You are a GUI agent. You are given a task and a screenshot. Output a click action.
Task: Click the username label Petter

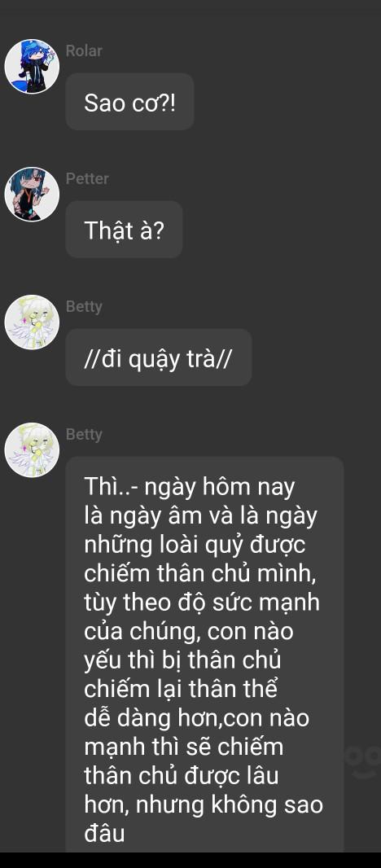(x=87, y=179)
